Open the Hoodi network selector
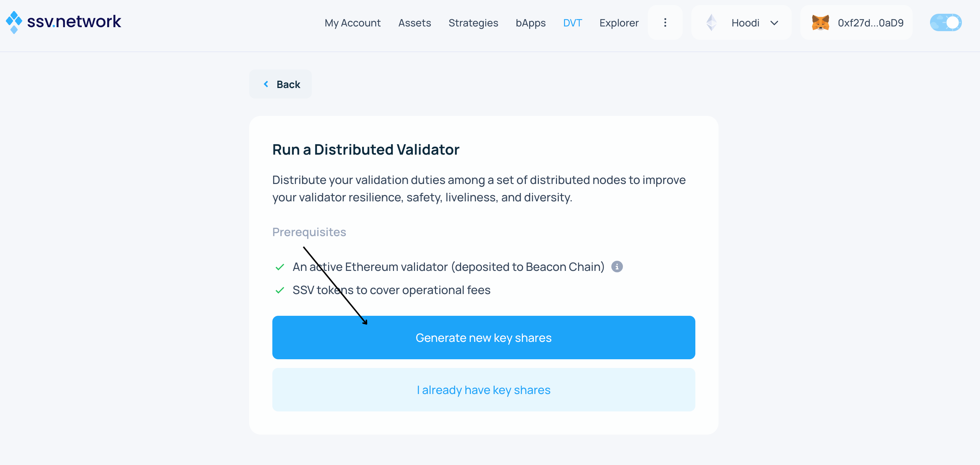The width and height of the screenshot is (980, 465). tap(745, 23)
